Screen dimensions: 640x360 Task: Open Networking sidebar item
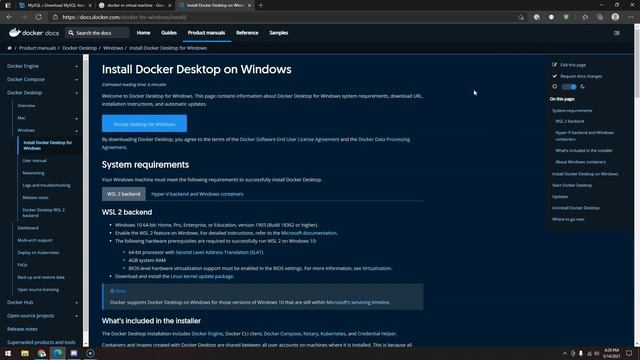33,173
